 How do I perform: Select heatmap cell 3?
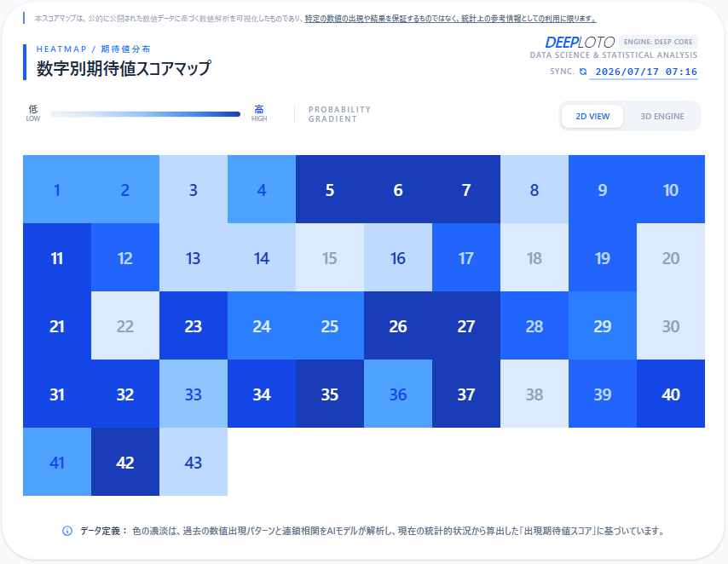pyautogui.click(x=194, y=189)
